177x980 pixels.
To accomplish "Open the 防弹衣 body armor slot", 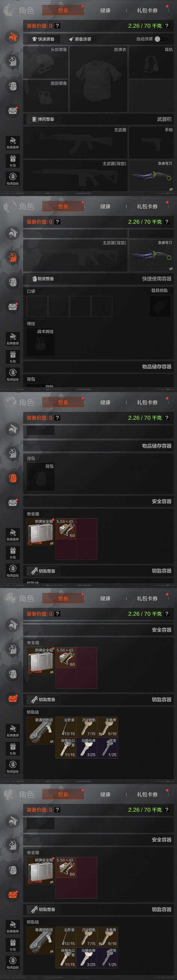I will click(98, 79).
